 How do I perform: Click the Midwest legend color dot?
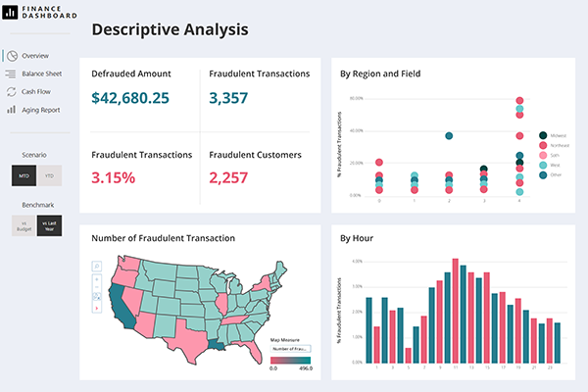coord(544,134)
